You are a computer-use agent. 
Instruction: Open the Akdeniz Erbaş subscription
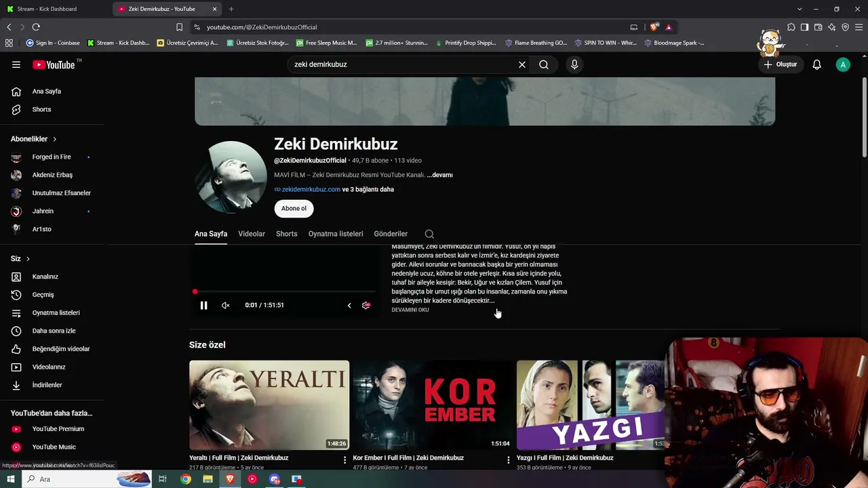tap(52, 175)
